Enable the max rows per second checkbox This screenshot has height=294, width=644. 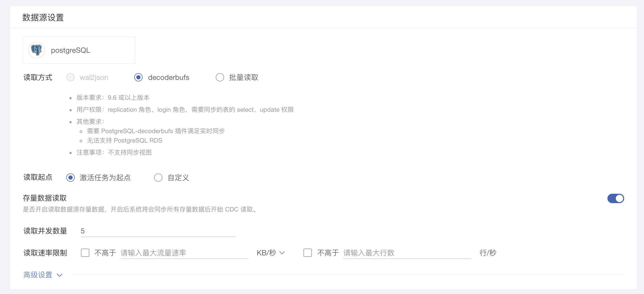[x=308, y=253]
